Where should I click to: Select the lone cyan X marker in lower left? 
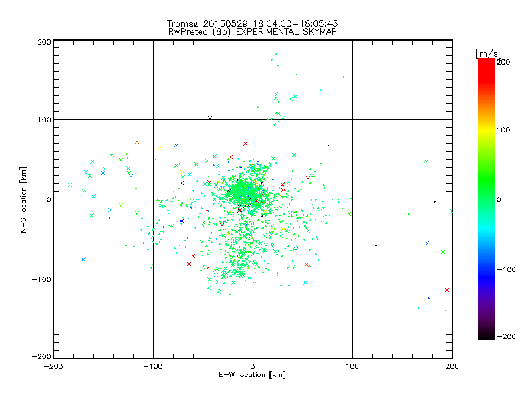click(x=84, y=259)
